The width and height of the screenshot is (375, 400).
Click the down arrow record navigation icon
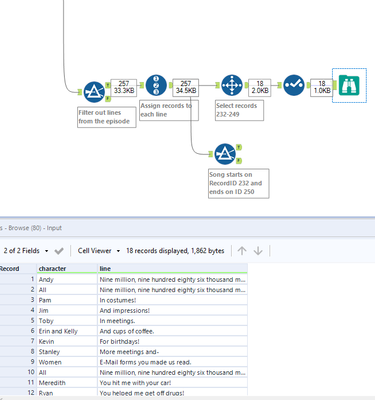258,251
